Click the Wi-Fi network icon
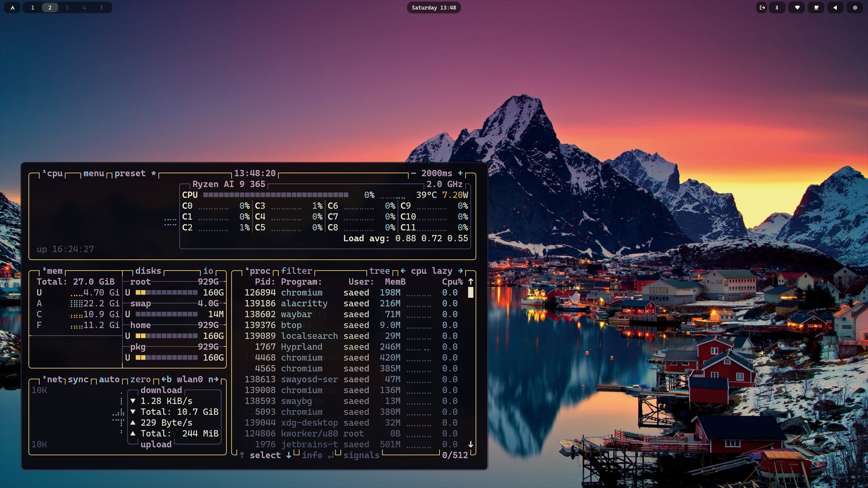This screenshot has height=488, width=868. coord(797,8)
